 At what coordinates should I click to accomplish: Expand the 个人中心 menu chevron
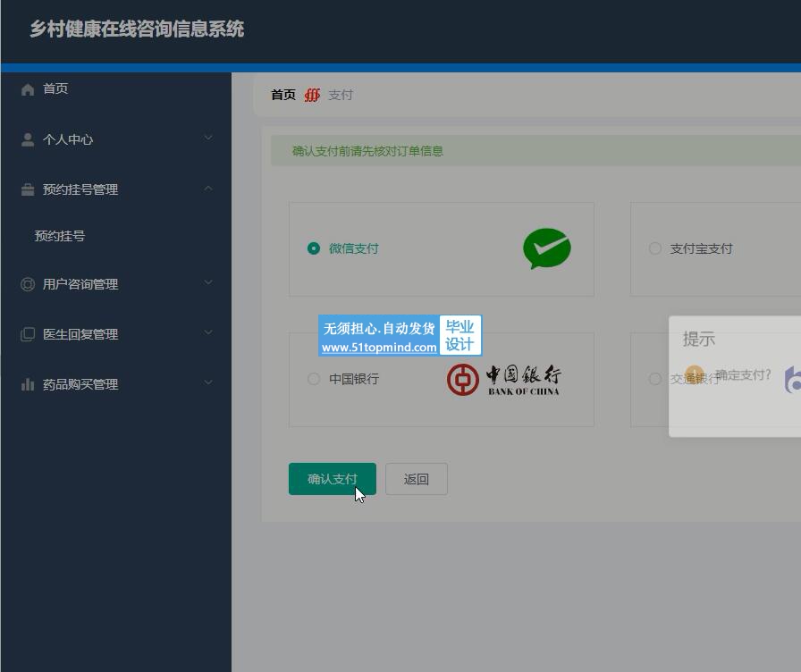[208, 138]
